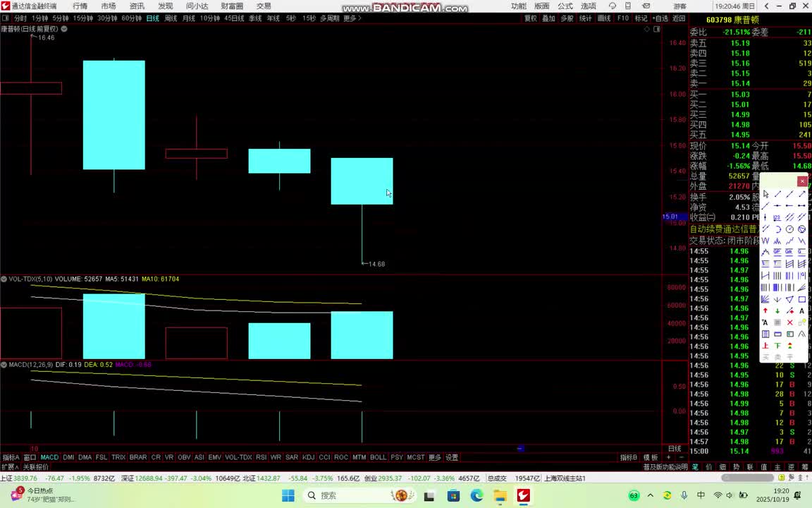Open the 公式 menu
This screenshot has height=508, width=812.
coord(565,6)
